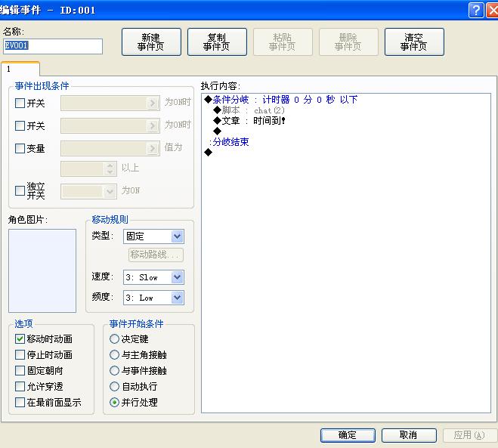Select event page tab 1
This screenshot has width=498, height=448.
pos(20,69)
